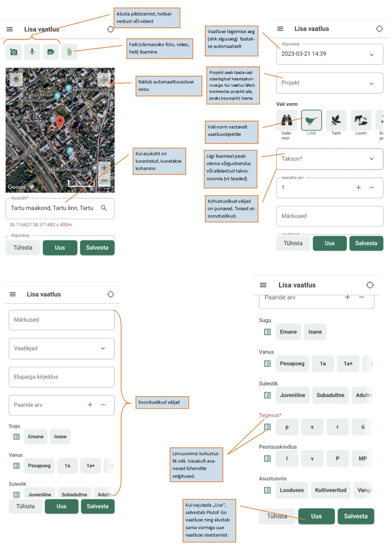Select Kultiveeritud under Asustusviis

[x=331, y=490]
